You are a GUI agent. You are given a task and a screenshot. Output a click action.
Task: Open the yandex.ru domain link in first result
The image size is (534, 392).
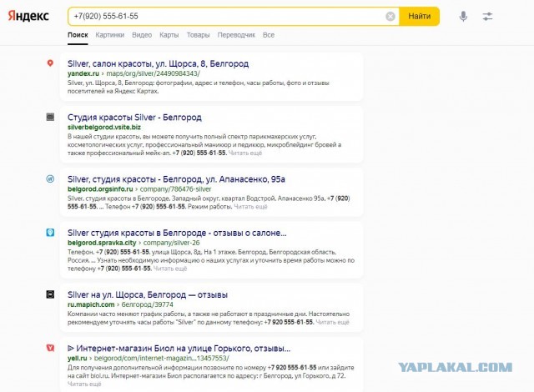point(83,73)
